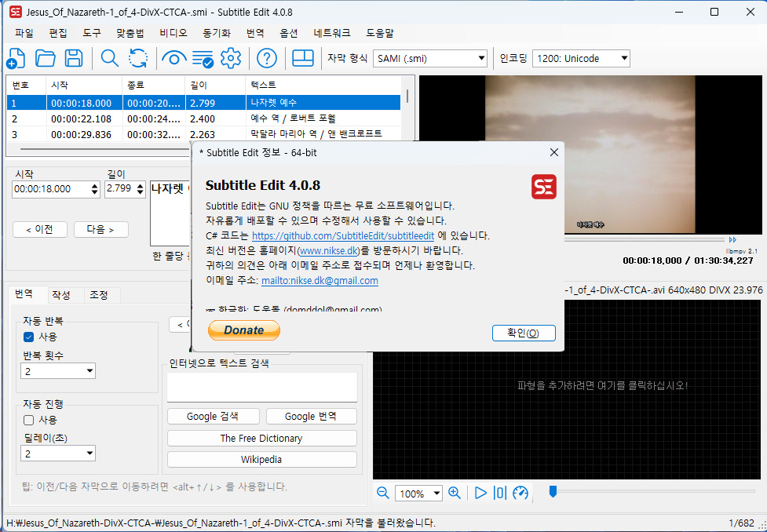Image resolution: width=767 pixels, height=532 pixels.
Task: Click the fast-forward arrows under the video
Action: click(x=732, y=239)
